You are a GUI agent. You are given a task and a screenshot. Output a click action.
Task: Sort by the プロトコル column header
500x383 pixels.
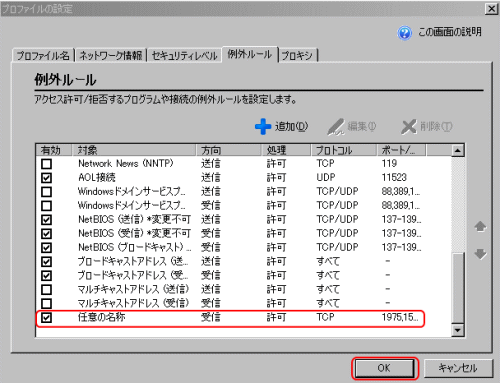click(344, 150)
